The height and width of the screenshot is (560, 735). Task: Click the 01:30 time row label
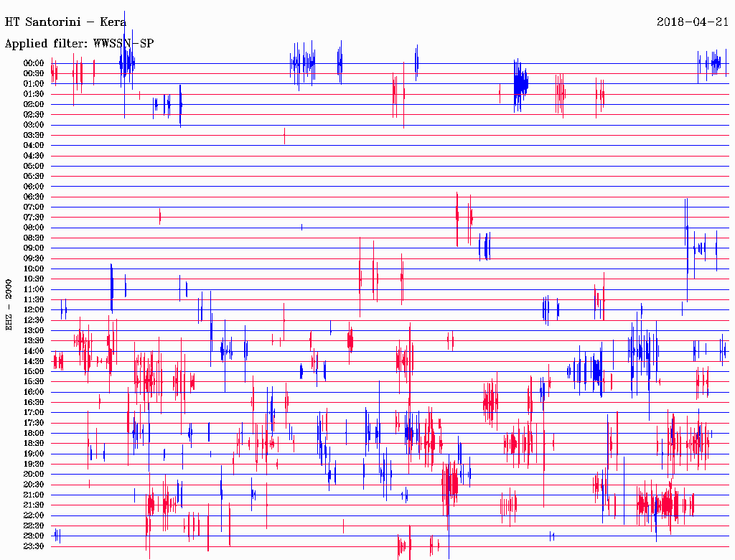34,94
